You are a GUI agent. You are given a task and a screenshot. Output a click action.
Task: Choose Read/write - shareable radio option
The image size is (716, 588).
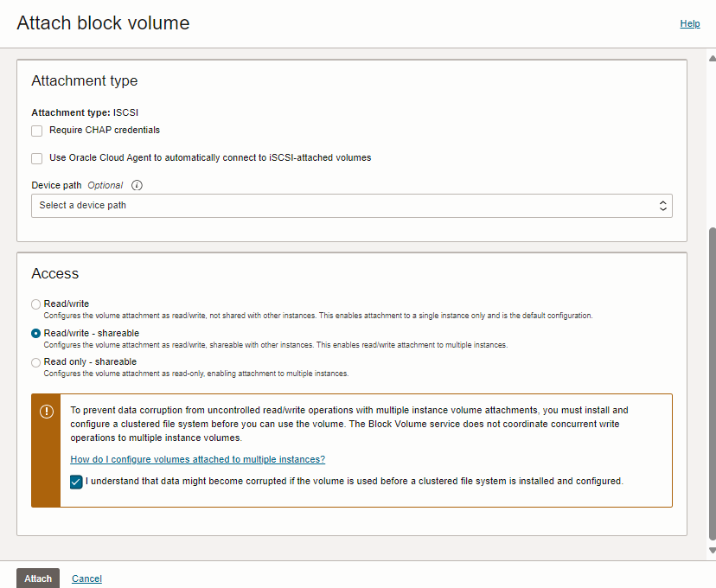tap(35, 333)
